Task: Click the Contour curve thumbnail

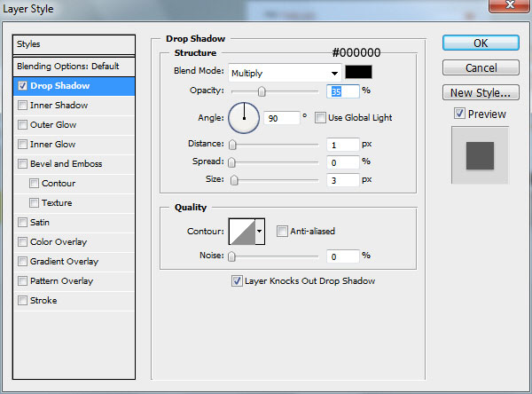Action: coord(242,232)
